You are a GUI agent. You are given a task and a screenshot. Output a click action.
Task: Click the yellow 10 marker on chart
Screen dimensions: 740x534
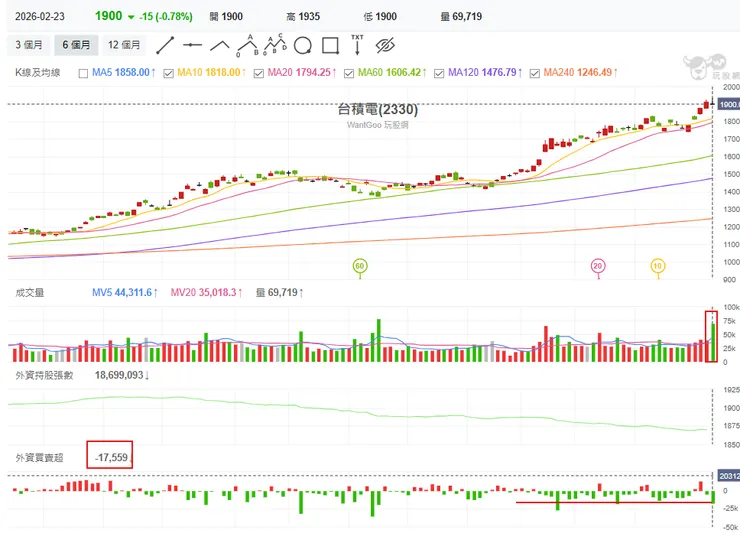coord(657,266)
